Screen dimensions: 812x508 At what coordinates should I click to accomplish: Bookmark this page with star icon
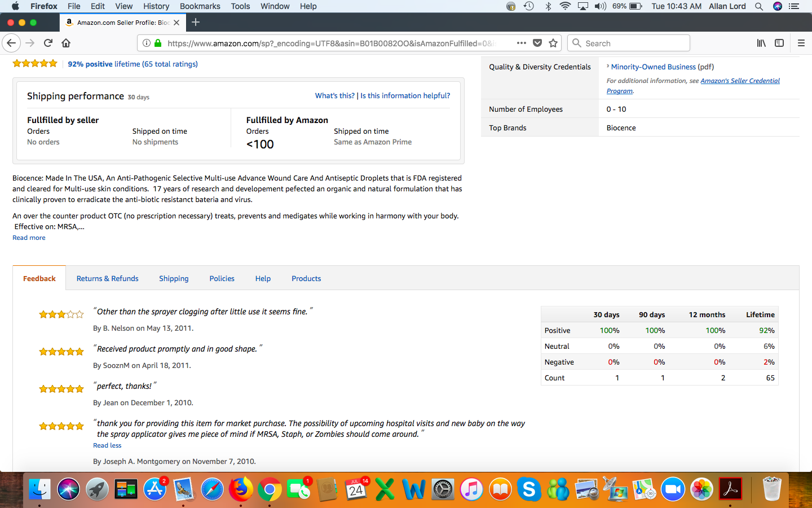553,43
